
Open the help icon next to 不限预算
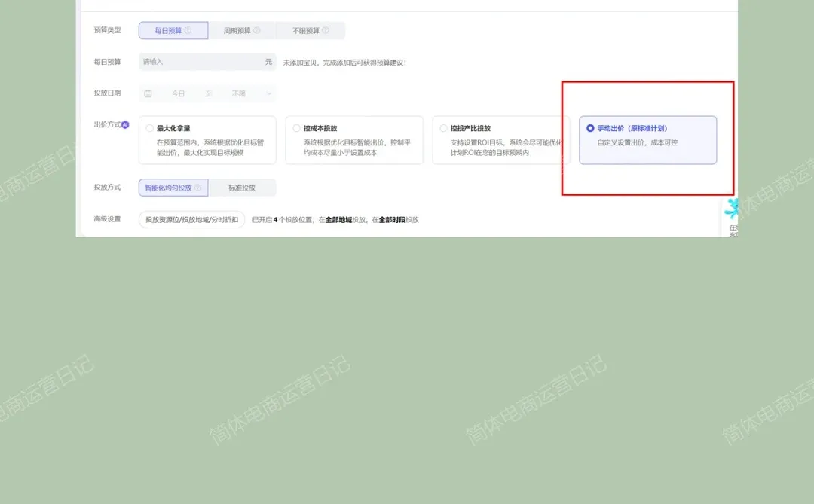tap(326, 29)
